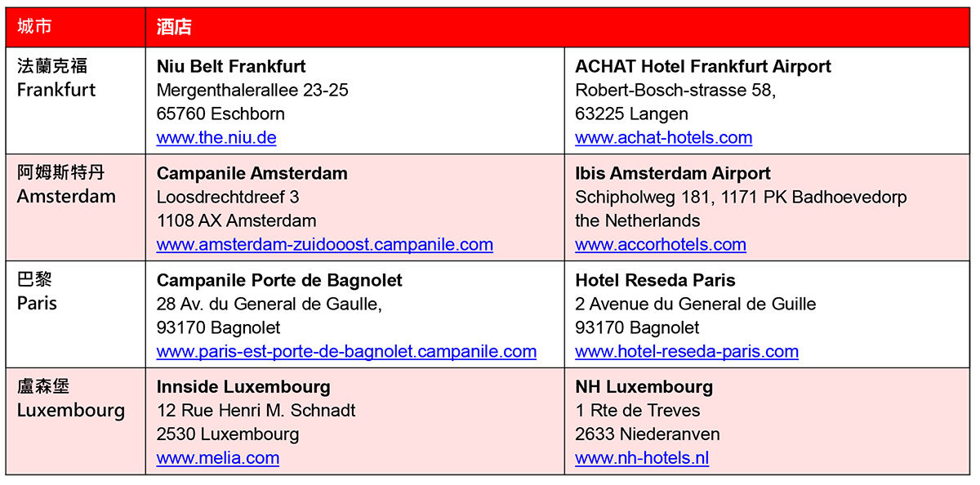This screenshot has height=485, width=980.
Task: Visit the www.nh-hotels.nl link
Action: tap(641, 459)
